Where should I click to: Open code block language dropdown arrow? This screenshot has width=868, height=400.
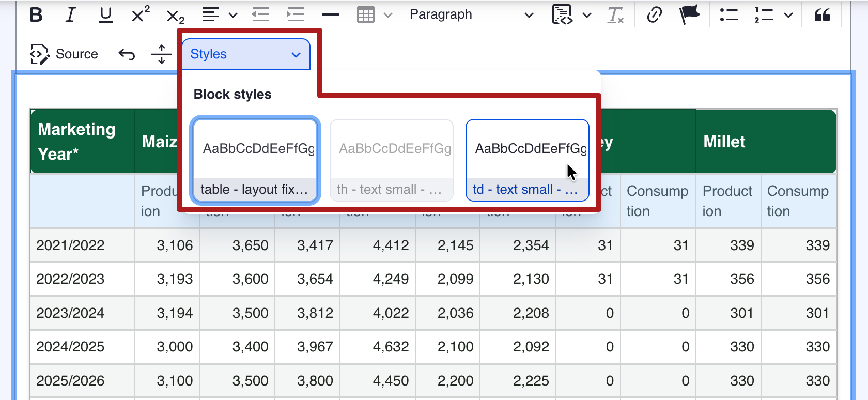point(587,16)
